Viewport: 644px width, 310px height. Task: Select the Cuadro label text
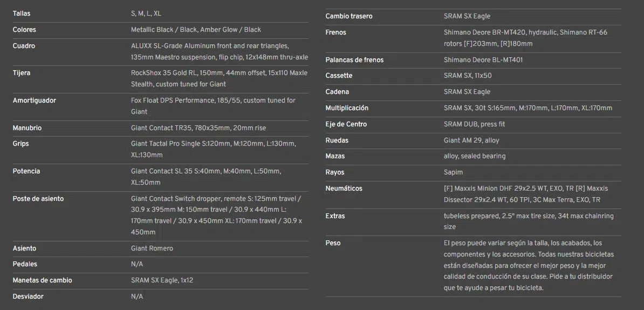(x=24, y=46)
